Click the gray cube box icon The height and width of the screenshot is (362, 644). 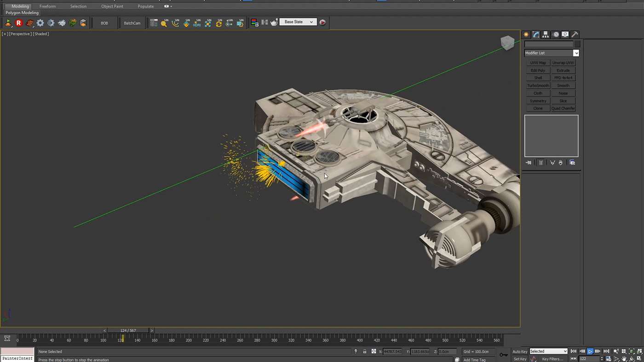83,23
